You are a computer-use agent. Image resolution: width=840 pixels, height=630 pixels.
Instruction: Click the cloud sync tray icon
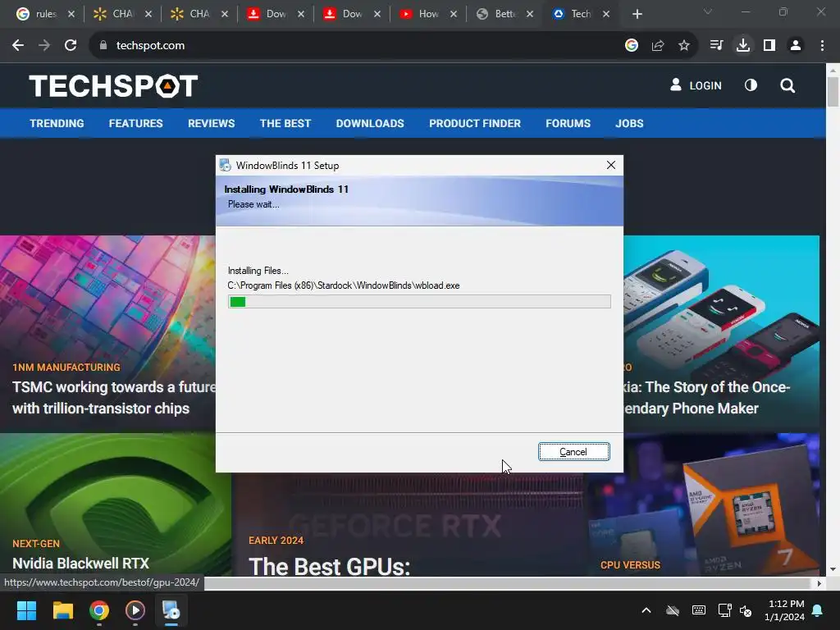[673, 610]
